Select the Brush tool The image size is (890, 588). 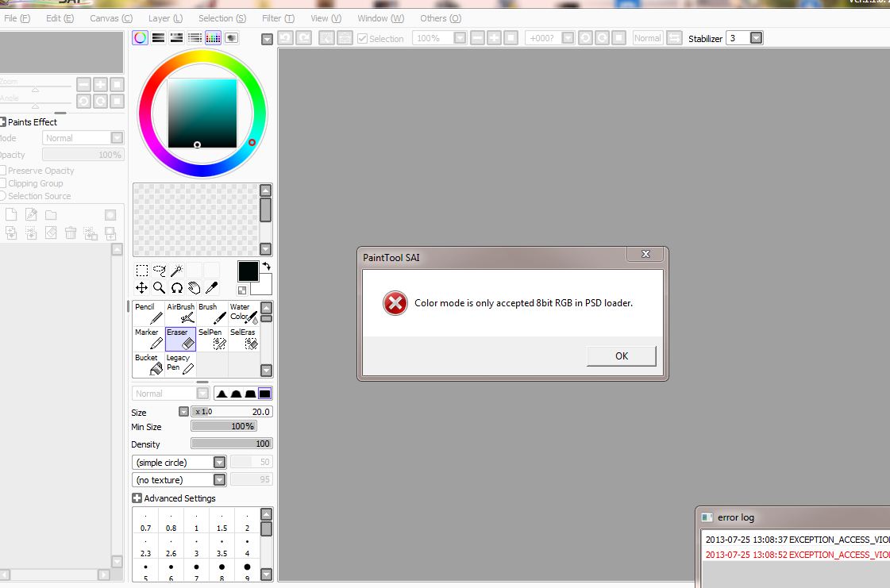(212, 313)
